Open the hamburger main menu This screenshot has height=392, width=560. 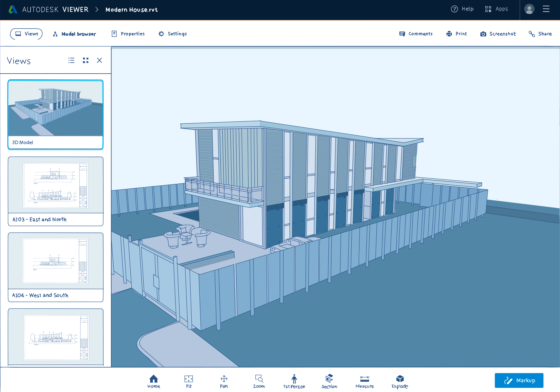click(546, 9)
